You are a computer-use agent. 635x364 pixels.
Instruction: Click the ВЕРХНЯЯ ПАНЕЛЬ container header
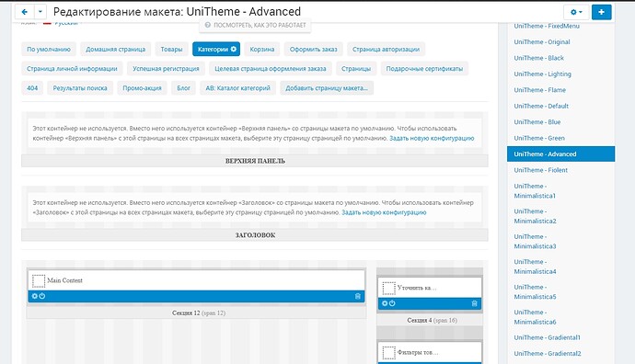point(255,161)
